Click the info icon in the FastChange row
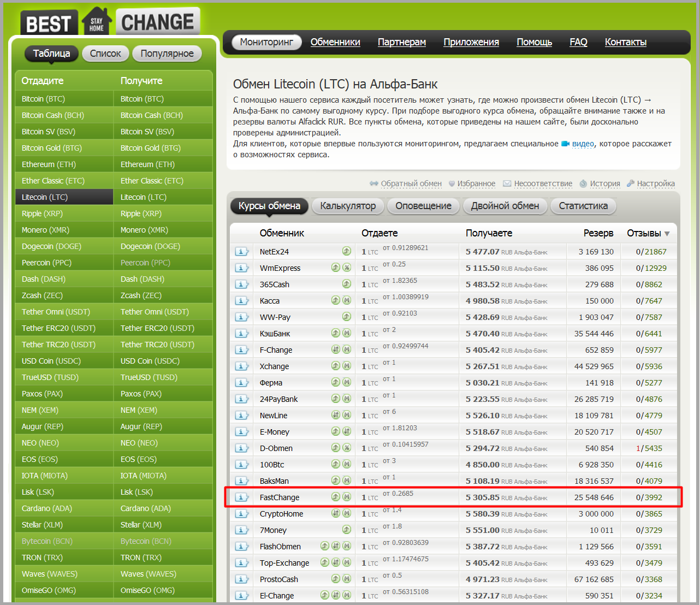The width and height of the screenshot is (700, 605). (241, 497)
